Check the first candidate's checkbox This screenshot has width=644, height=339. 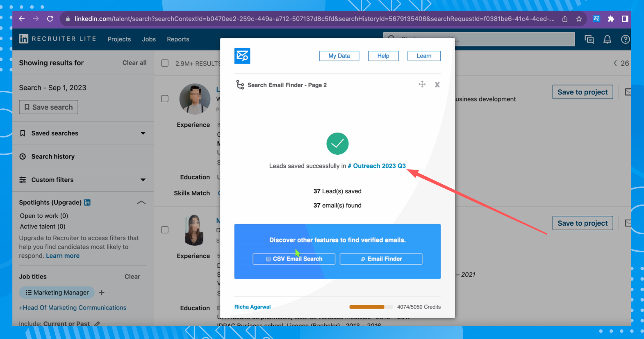[165, 98]
